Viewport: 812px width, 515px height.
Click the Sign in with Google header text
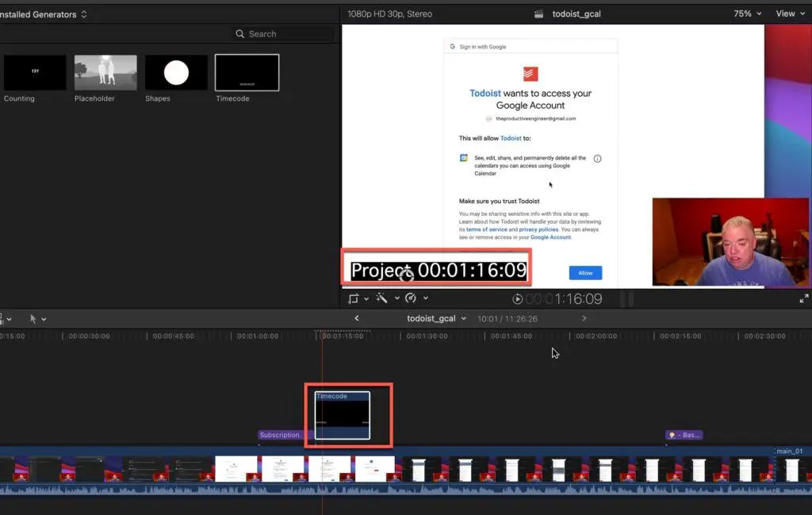[x=483, y=47]
